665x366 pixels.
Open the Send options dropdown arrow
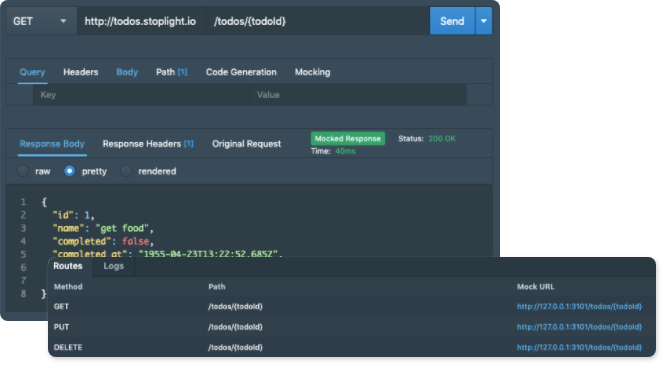coord(483,21)
